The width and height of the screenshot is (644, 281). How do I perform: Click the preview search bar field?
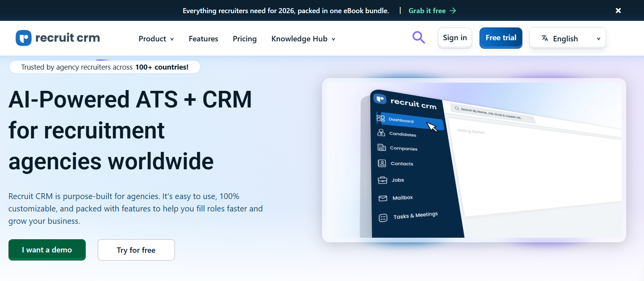(493, 113)
